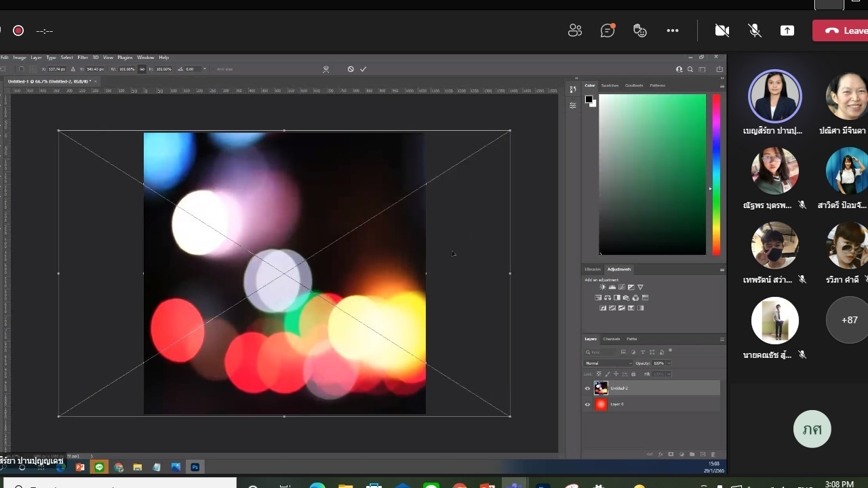
Task: Open the Normal blend mode dropdown
Action: point(608,363)
